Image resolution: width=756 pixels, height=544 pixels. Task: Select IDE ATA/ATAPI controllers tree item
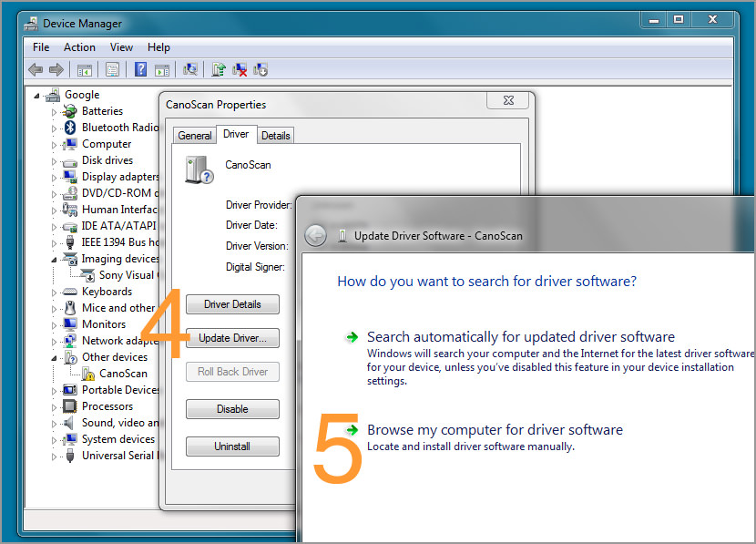pos(119,226)
